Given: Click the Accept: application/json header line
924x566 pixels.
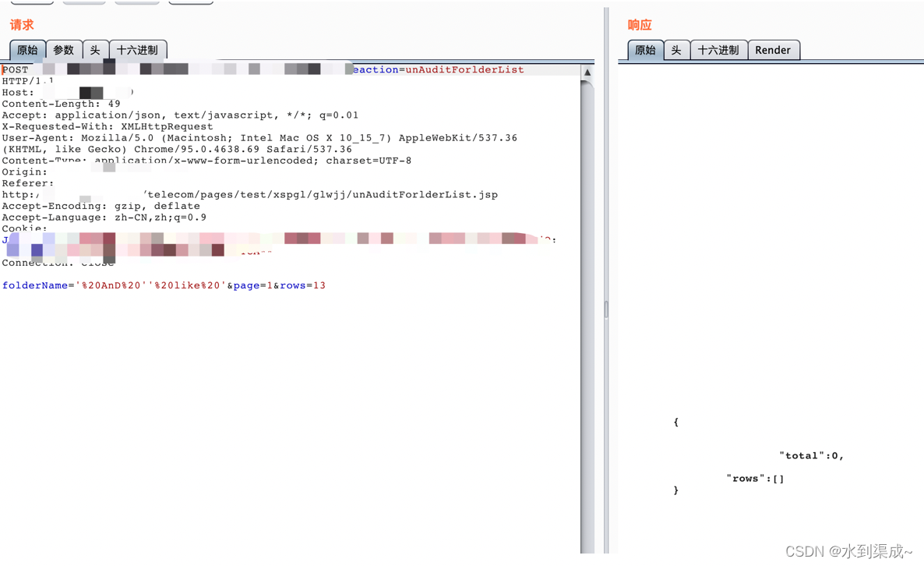Looking at the screenshot, I should point(180,115).
